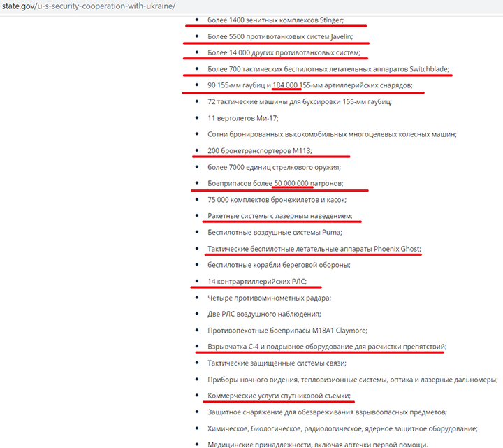503x448 pixels.
Task: Click the Switchblade drones line
Action: (x=328, y=69)
